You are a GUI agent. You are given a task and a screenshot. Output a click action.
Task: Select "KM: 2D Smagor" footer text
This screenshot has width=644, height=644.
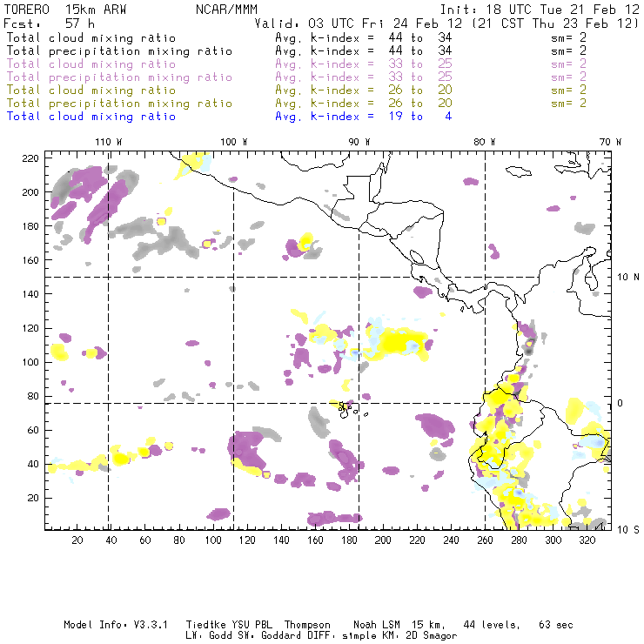(420, 636)
